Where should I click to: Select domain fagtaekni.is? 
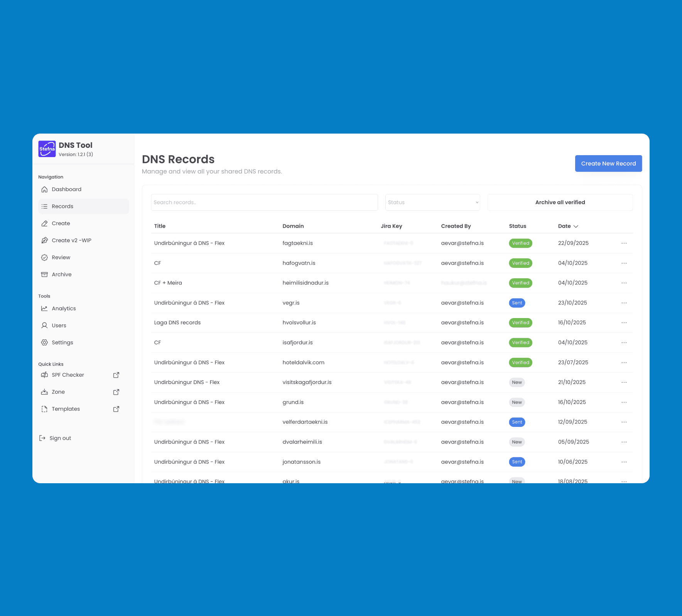click(297, 243)
